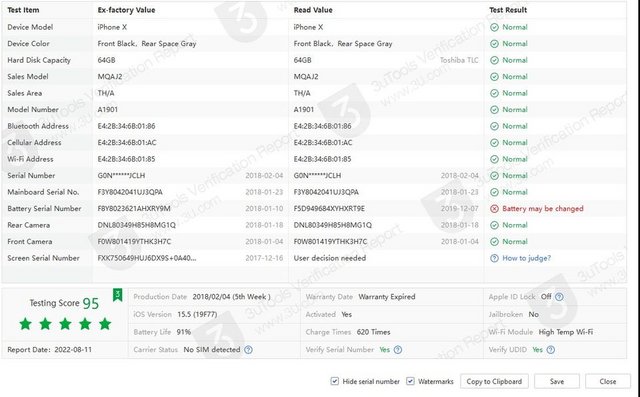Click the ex-factory battery serial F8Y8023621AHXRY9M
This screenshot has width=640, height=397.
coord(134,209)
